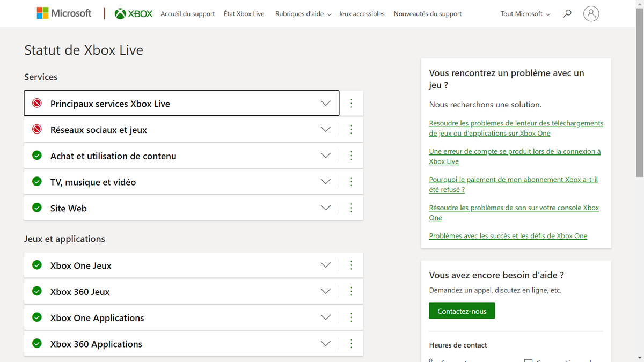Viewport: 644px width, 362px height.
Task: Open three-dot menu for Réseaux sociaux et jeux
Action: 352,130
